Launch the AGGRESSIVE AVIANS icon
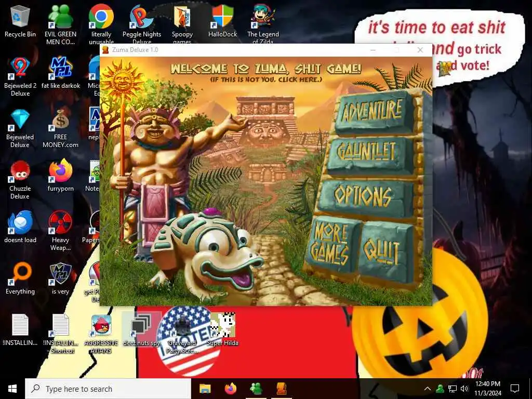The image size is (532, 399). coord(101,334)
